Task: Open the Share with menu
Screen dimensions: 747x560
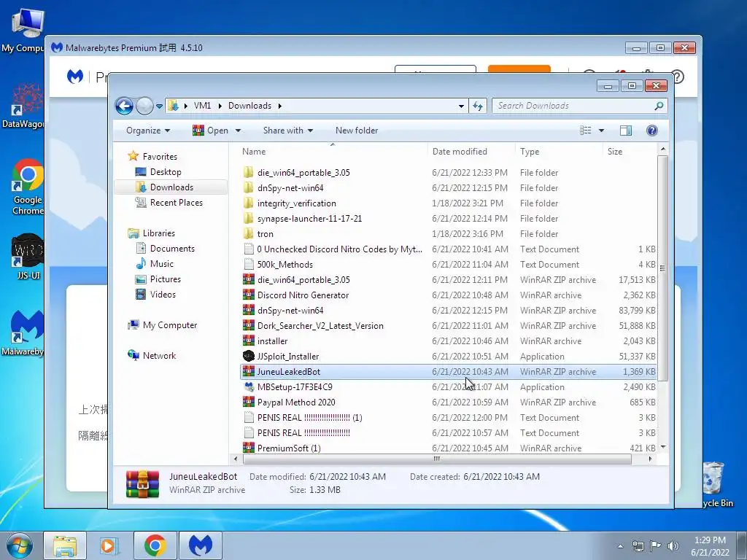Action: [287, 131]
